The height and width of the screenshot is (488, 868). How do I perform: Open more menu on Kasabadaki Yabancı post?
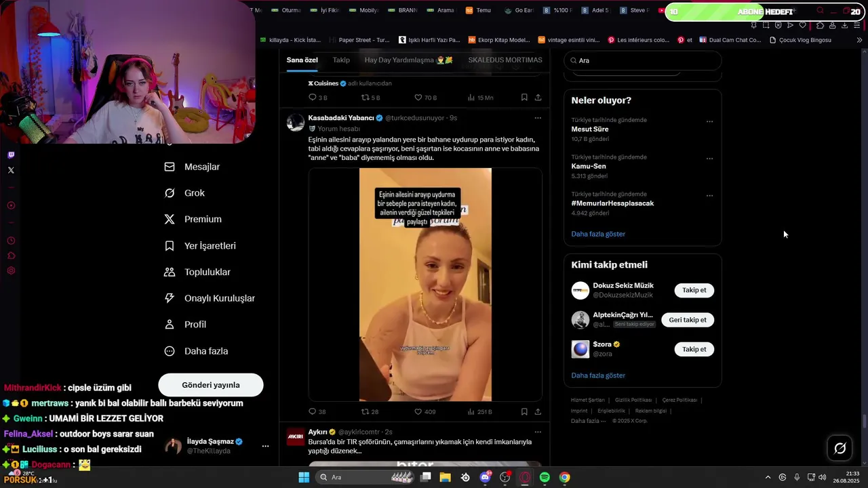(538, 118)
